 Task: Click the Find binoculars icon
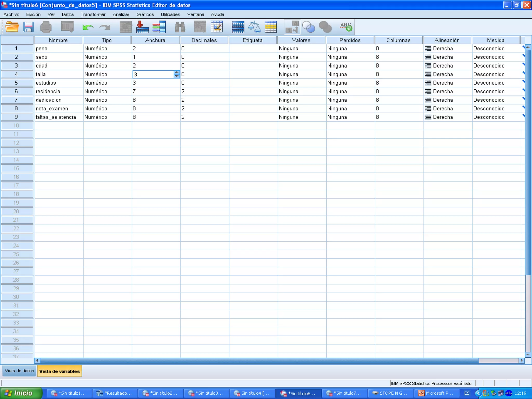(180, 27)
